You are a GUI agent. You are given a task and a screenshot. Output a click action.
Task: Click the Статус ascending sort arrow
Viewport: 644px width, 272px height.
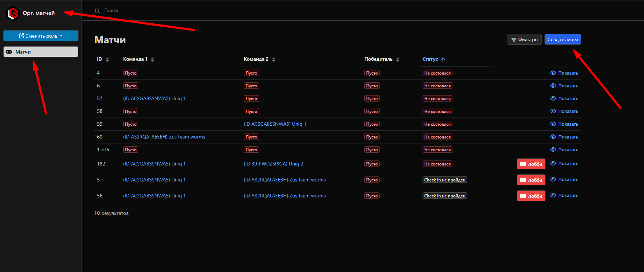coord(443,60)
